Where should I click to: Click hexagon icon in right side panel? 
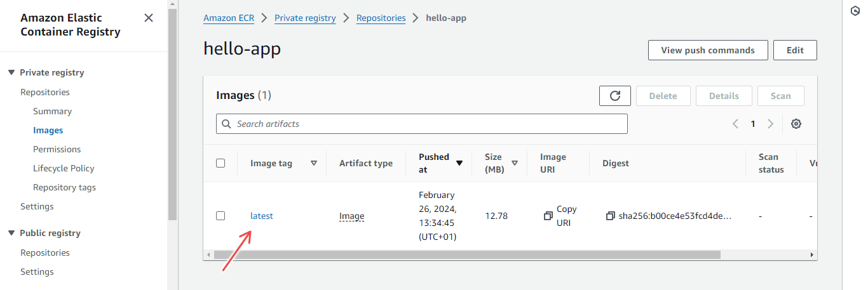855,11
